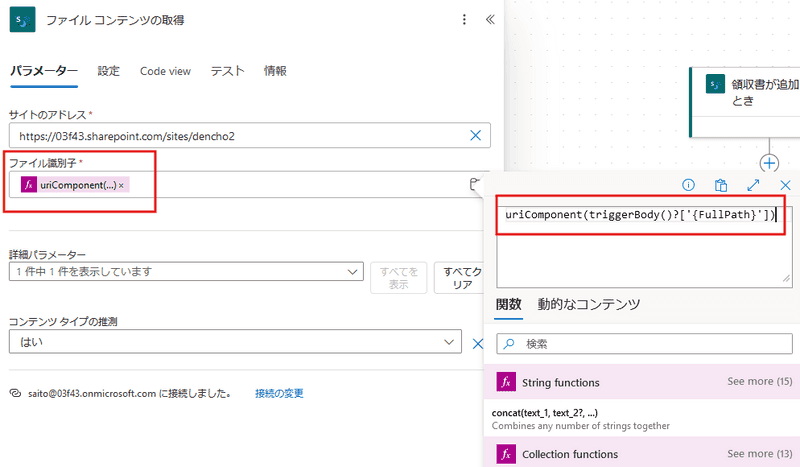This screenshot has width=800, height=467.
Task: Switch to the 動的なコンテンツ tab
Action: click(588, 304)
